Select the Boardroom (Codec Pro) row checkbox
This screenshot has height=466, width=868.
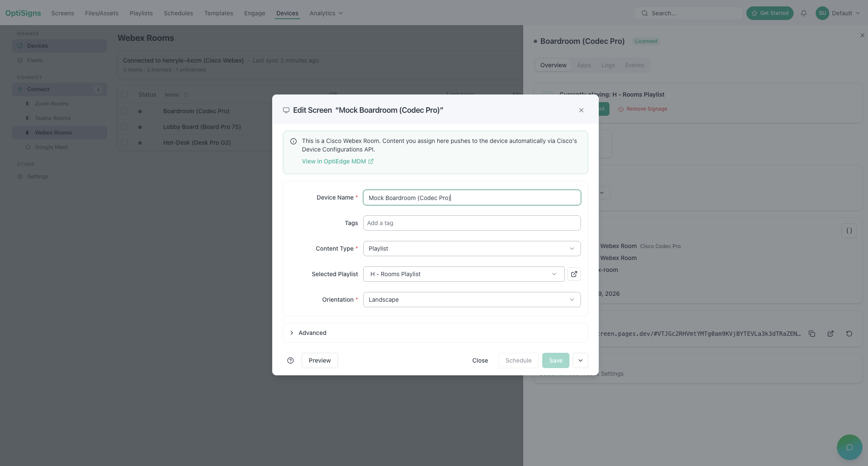point(125,111)
